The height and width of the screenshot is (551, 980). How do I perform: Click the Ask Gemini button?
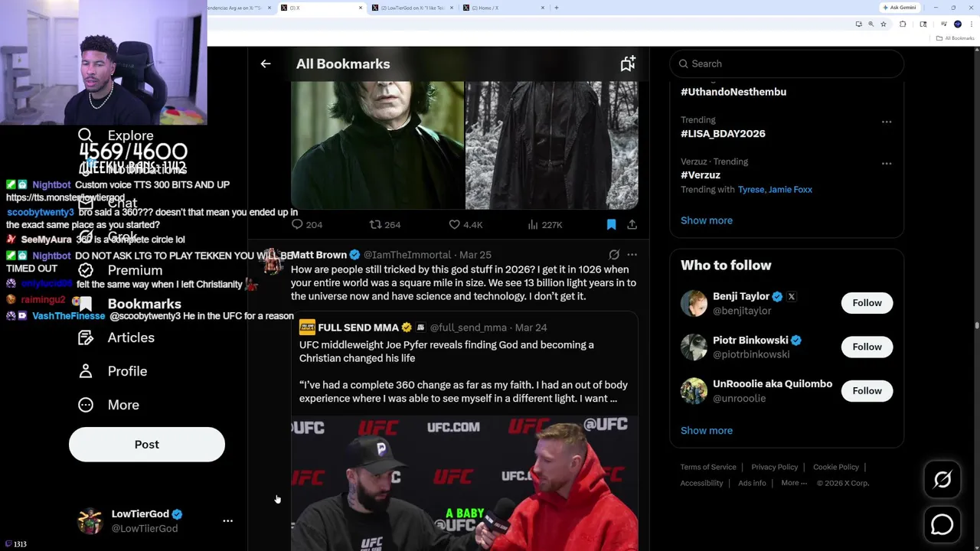[x=900, y=8]
